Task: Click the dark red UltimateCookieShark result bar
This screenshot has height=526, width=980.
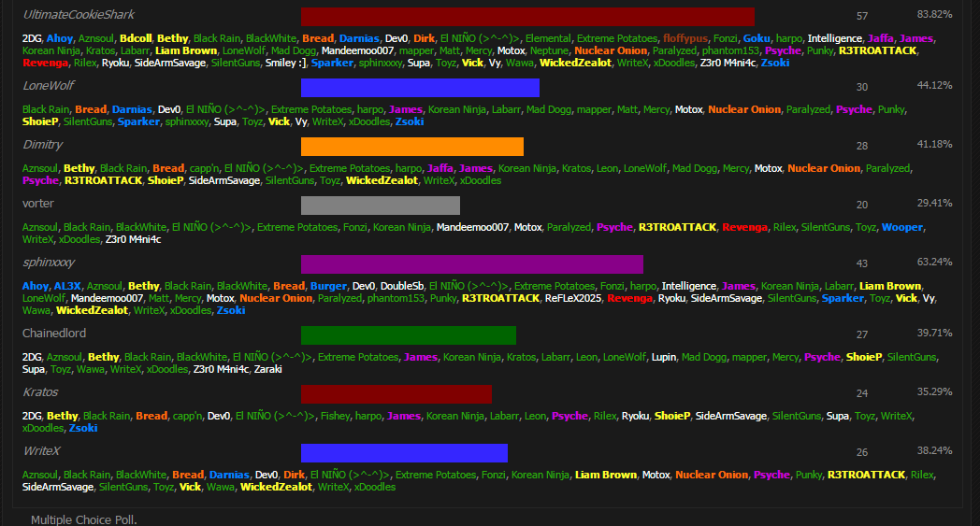Action: click(527, 17)
